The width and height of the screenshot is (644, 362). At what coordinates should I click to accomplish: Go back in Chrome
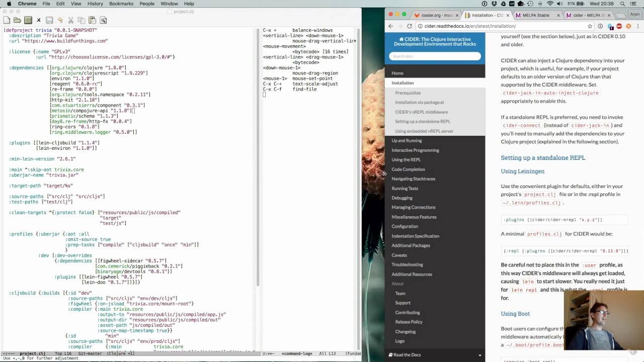click(391, 26)
